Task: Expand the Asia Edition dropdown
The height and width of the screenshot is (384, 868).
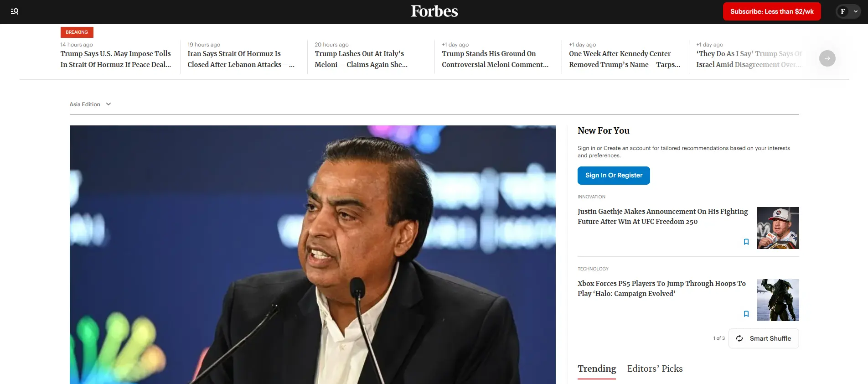Action: (90, 104)
